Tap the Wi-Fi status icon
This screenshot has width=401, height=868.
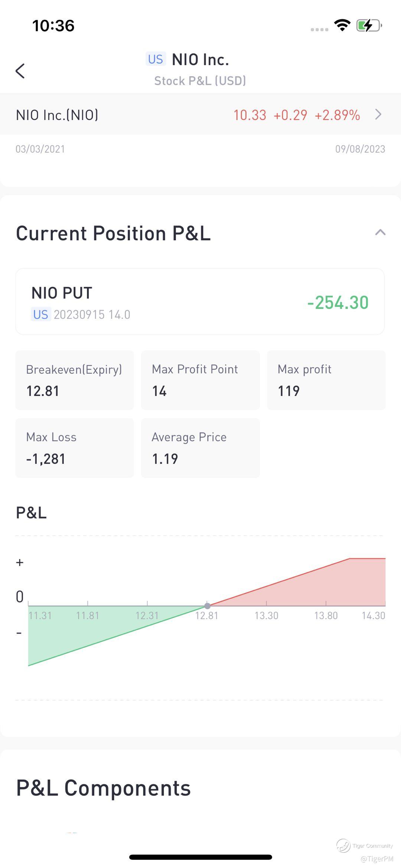tap(342, 25)
